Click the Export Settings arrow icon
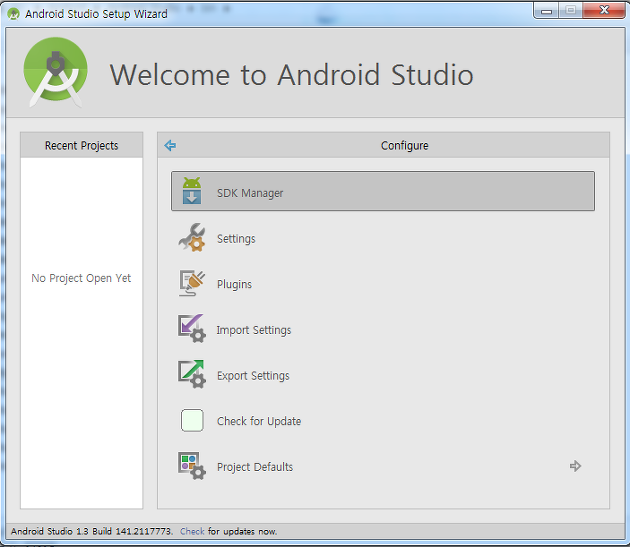 192,374
